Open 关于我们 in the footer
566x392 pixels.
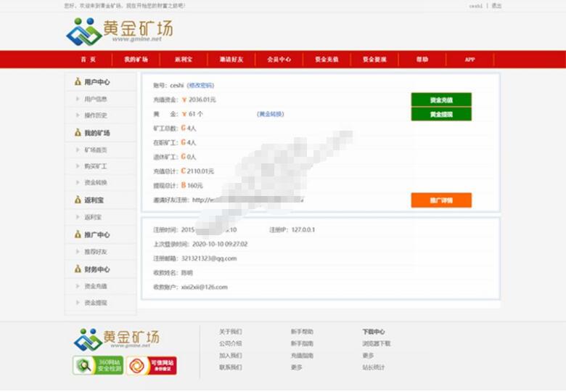(x=231, y=331)
